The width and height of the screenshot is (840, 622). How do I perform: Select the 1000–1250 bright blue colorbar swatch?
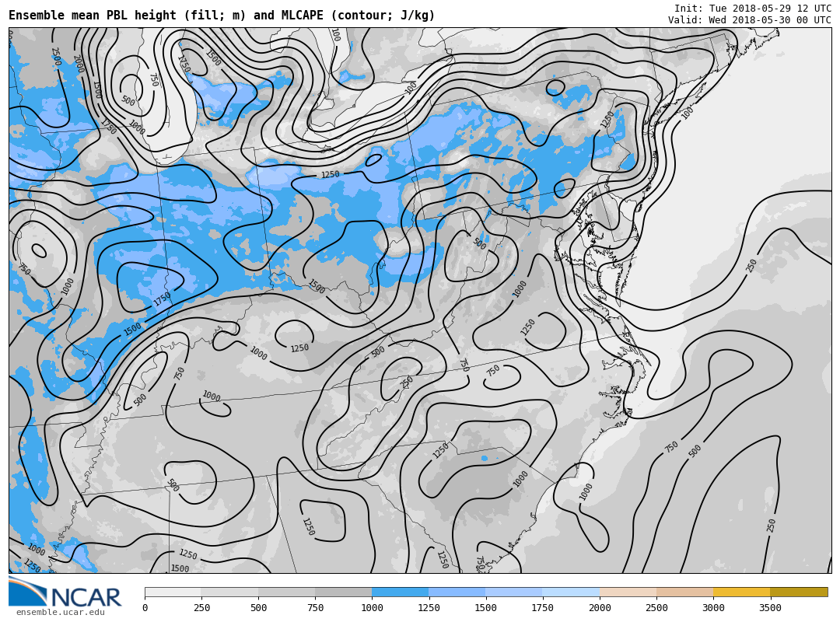(400, 592)
